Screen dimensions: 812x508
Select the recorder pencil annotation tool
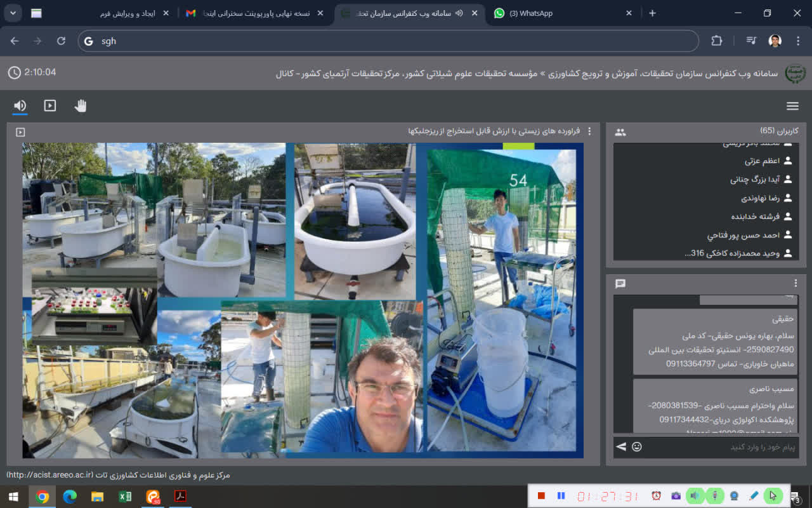754,495
